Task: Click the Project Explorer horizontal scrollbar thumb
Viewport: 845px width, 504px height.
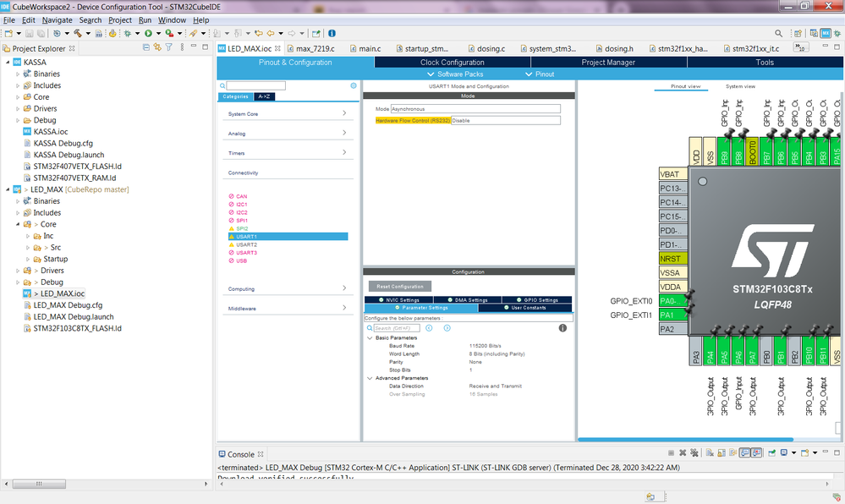Action: (x=39, y=484)
